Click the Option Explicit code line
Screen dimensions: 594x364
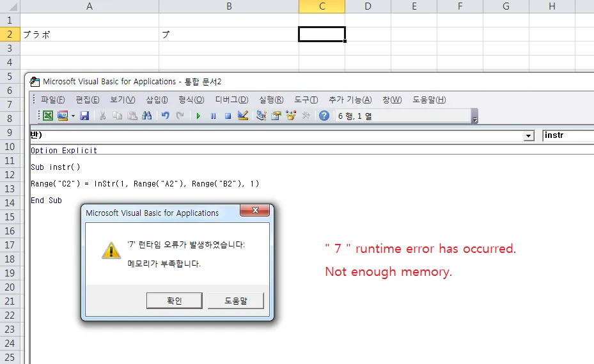(64, 151)
